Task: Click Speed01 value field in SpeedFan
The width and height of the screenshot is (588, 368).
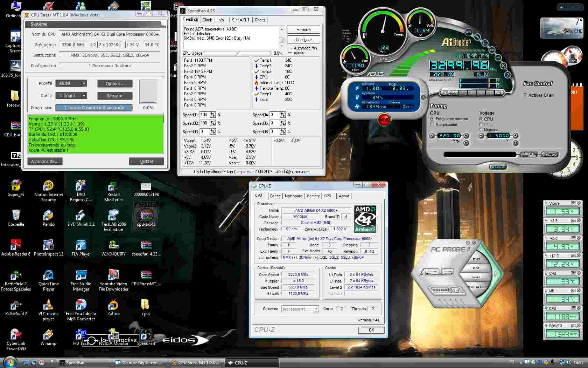Action: pos(204,115)
